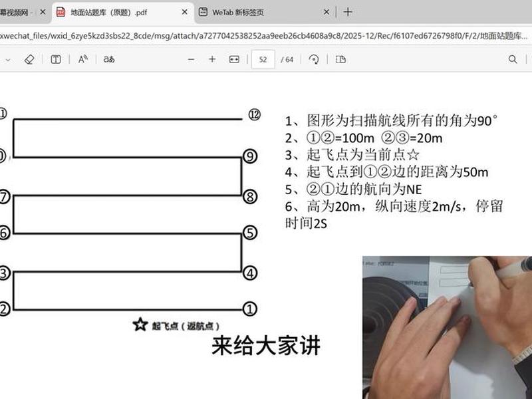Viewport: 532px width, 399px height.
Task: Click the 来给大家讲 subtitle caption
Action: 266,346
